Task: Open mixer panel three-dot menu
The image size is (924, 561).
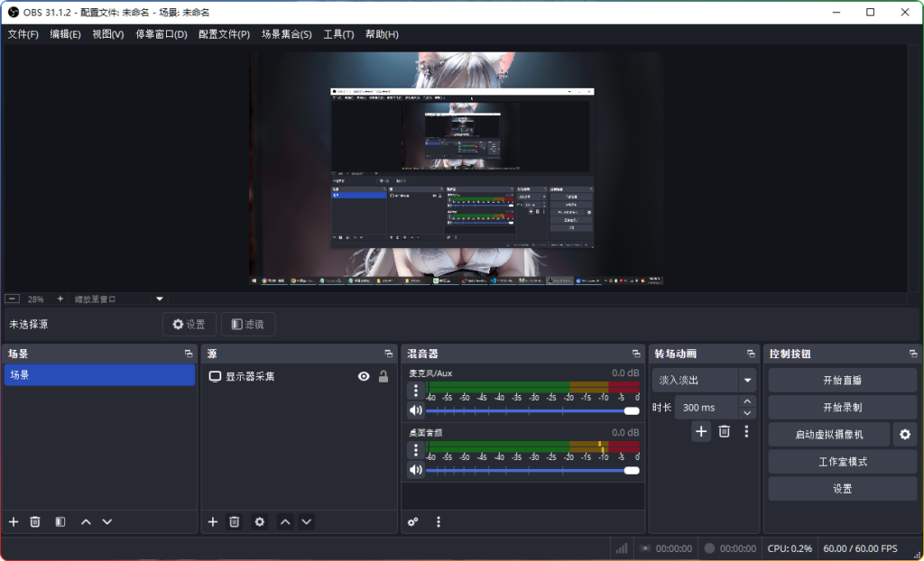Action: coord(439,521)
